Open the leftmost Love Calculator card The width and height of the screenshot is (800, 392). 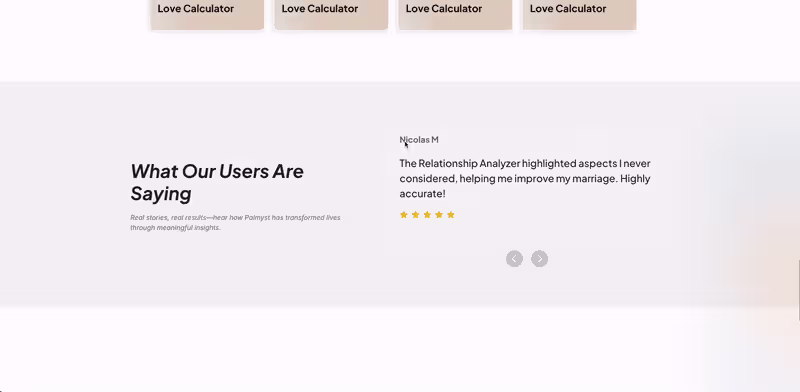point(207,14)
